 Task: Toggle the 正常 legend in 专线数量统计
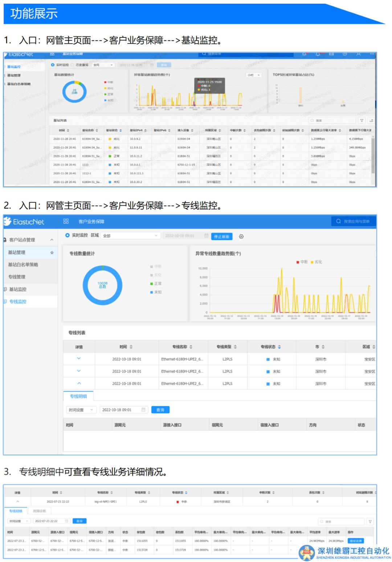click(156, 283)
